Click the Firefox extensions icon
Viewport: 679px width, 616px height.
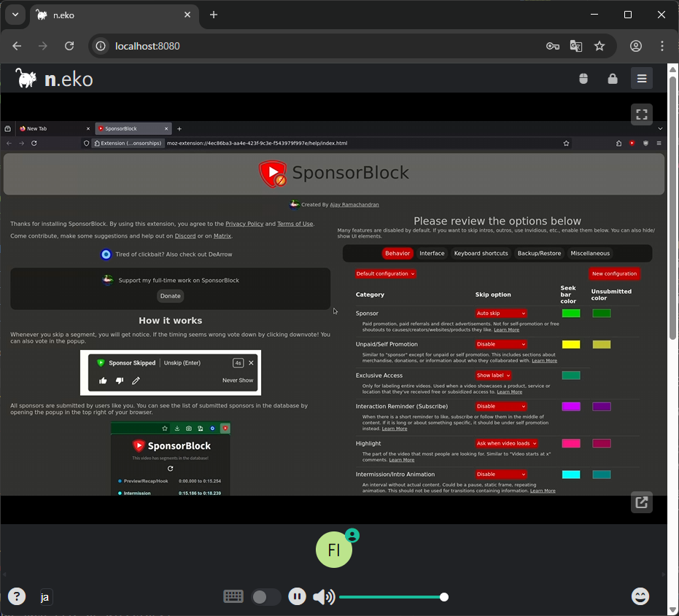click(x=618, y=143)
